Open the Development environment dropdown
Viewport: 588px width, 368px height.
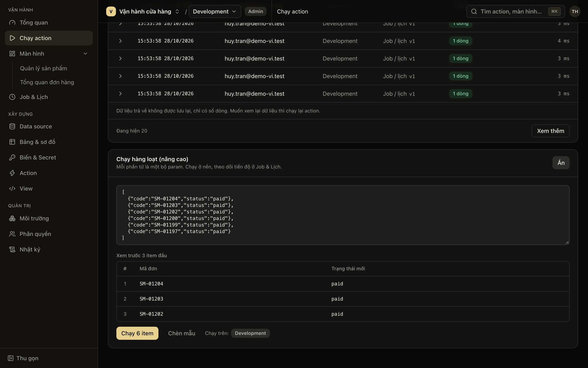[x=215, y=11]
